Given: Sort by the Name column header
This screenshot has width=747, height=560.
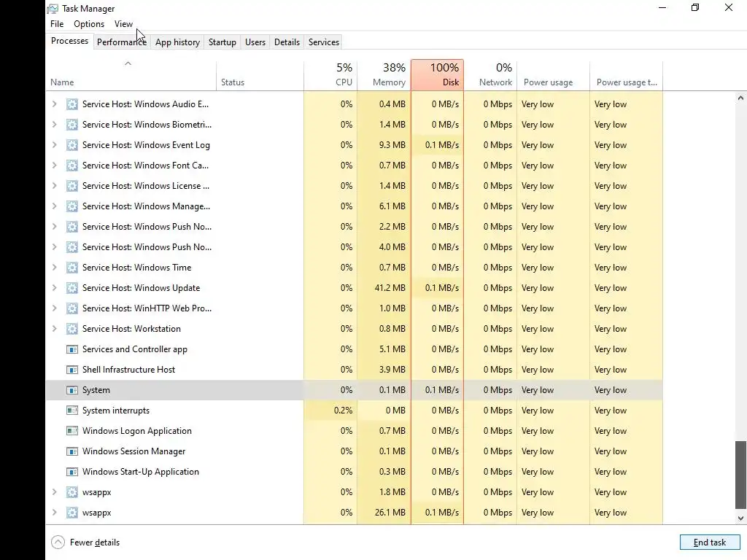Looking at the screenshot, I should (131, 75).
